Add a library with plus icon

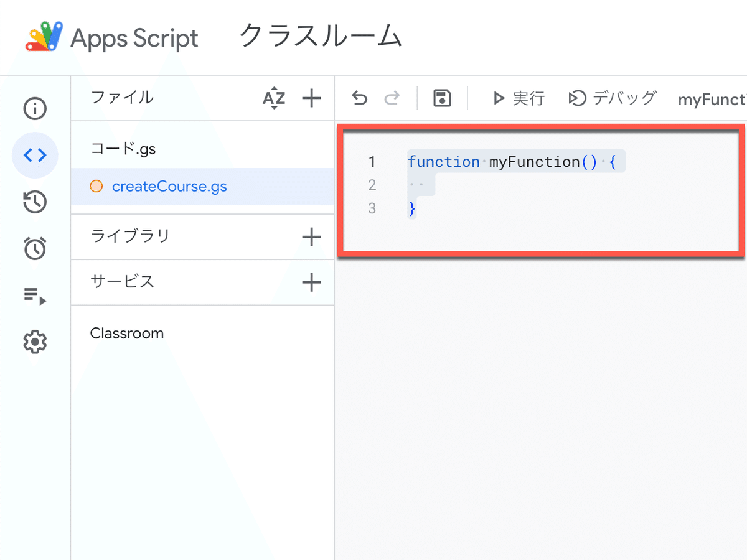311,236
